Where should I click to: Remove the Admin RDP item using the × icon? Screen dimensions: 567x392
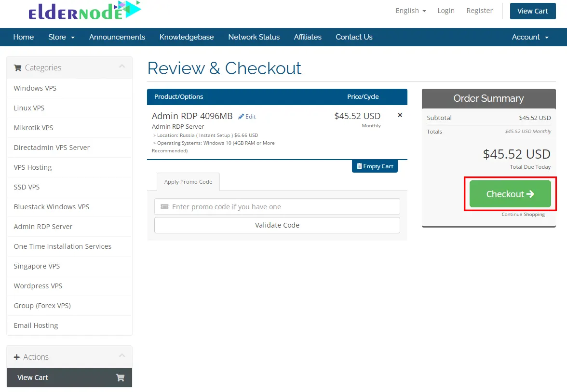coord(400,115)
